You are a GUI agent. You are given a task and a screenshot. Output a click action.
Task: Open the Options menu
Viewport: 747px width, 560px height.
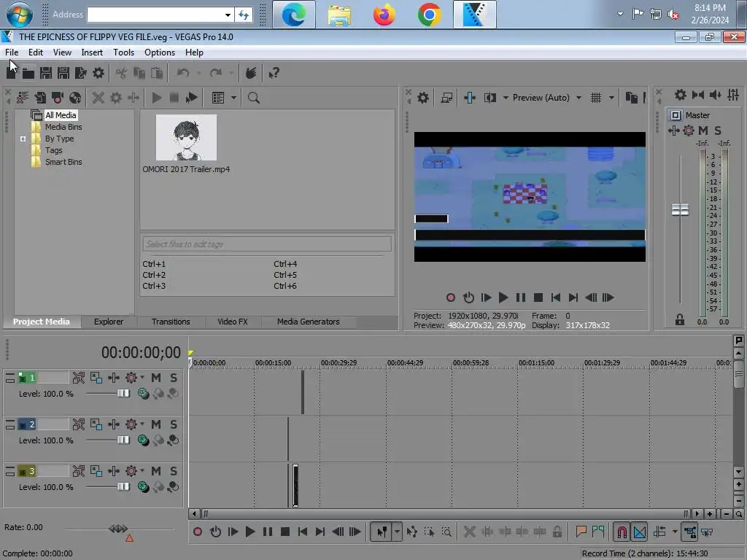click(160, 52)
